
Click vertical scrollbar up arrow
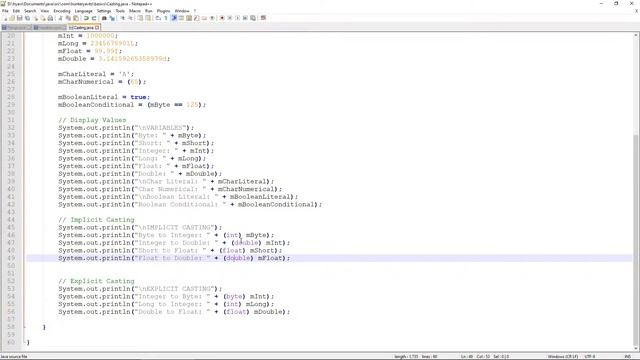[x=636, y=36]
